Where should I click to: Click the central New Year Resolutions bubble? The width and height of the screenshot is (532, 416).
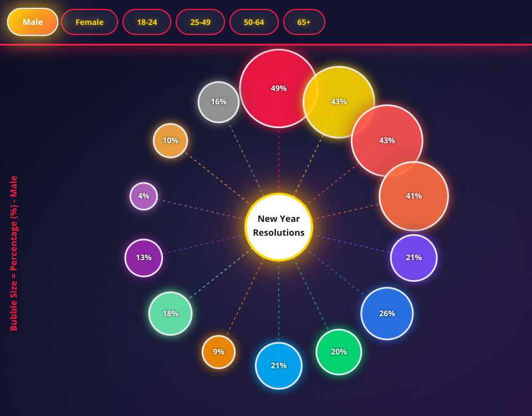(279, 227)
